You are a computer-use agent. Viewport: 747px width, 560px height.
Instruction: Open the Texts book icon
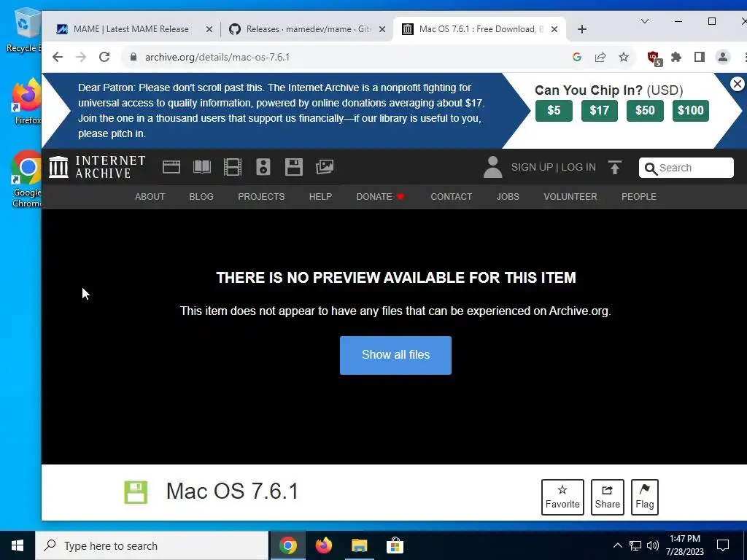(202, 167)
